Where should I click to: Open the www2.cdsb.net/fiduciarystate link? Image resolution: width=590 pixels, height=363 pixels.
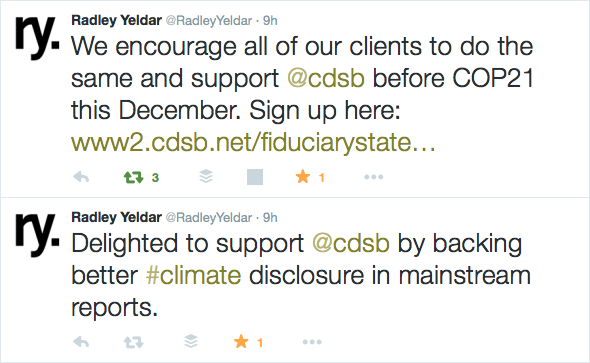(x=253, y=143)
